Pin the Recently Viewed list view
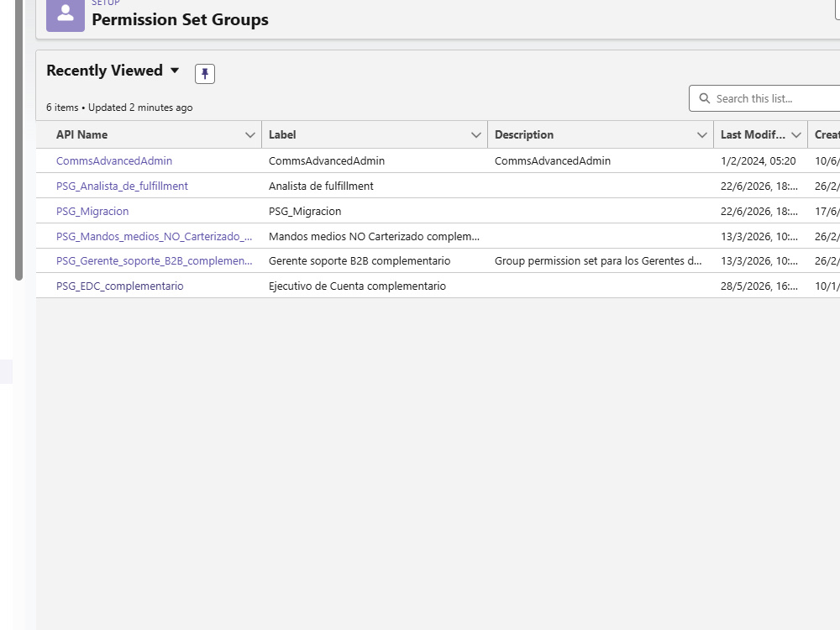Screen dimensions: 840x630 click(205, 74)
